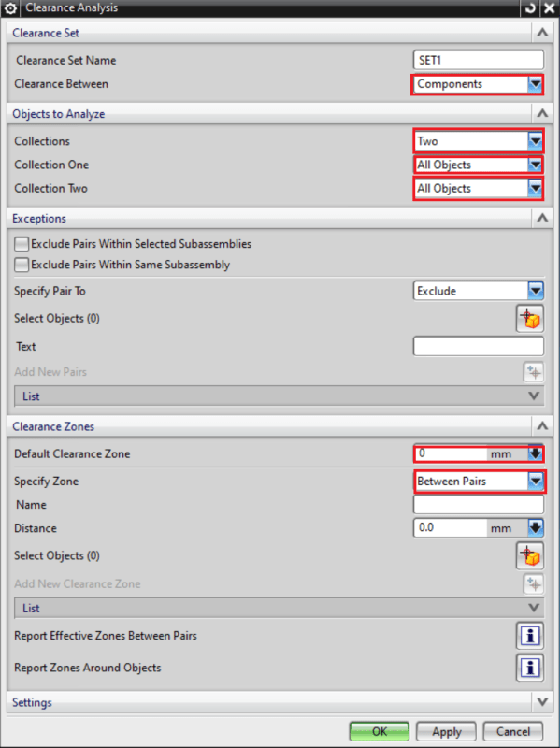Click Select Objects icon under Clearance Zones

click(x=530, y=555)
